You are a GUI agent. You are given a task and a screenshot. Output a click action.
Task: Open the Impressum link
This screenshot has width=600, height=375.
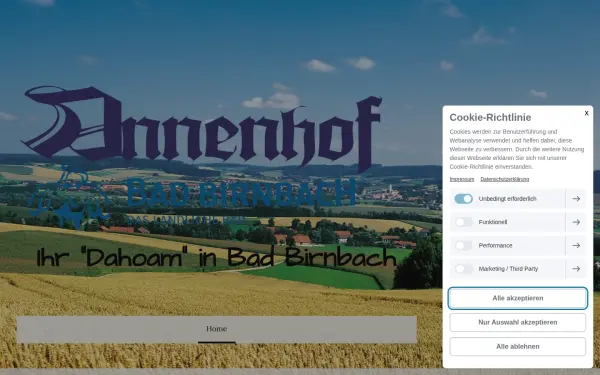tap(461, 179)
